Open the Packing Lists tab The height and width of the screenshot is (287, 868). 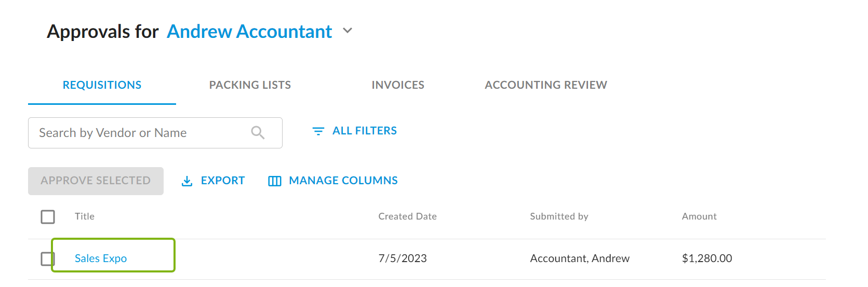[x=250, y=85]
